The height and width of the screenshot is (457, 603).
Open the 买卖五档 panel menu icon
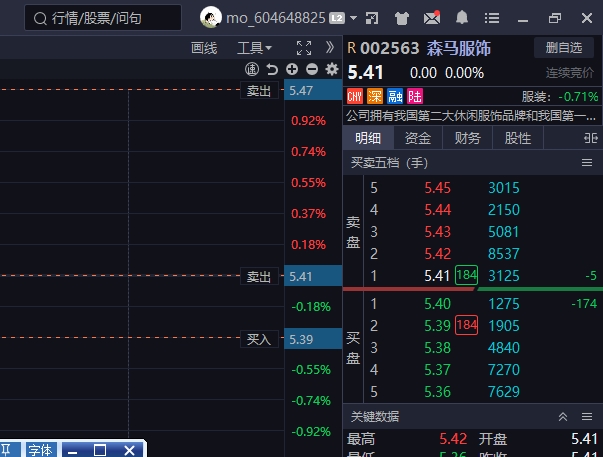point(587,163)
